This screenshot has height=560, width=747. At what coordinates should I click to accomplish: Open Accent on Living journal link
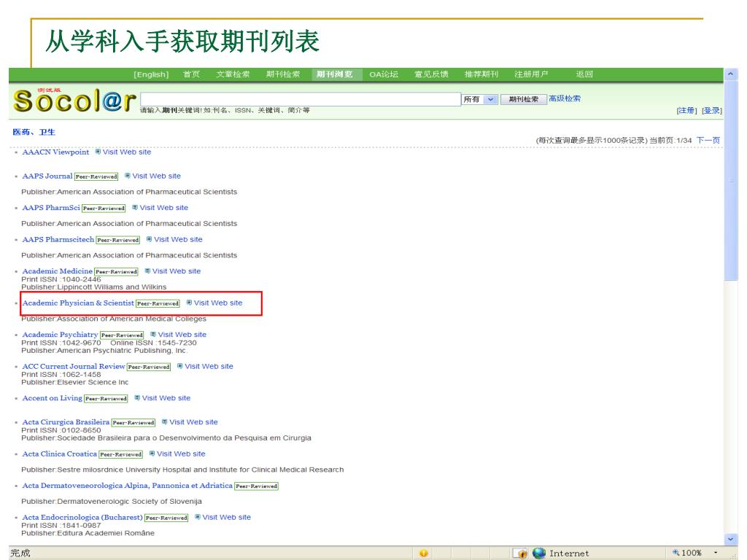(52, 398)
